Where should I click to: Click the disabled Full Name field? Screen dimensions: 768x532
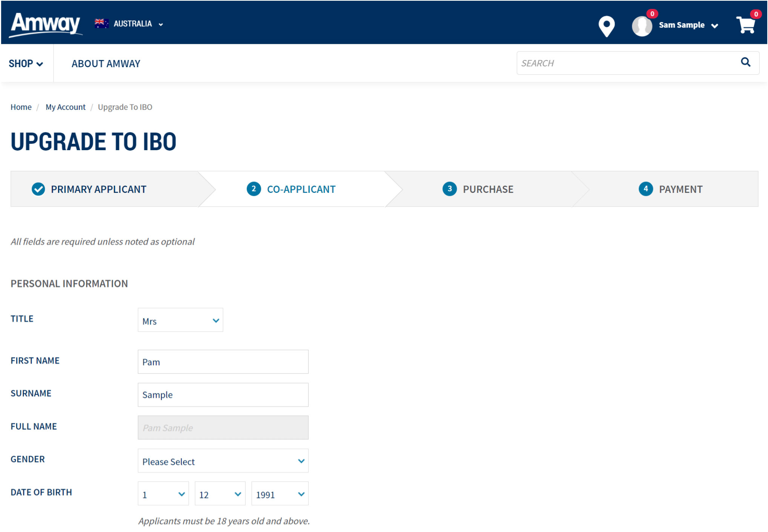click(223, 427)
